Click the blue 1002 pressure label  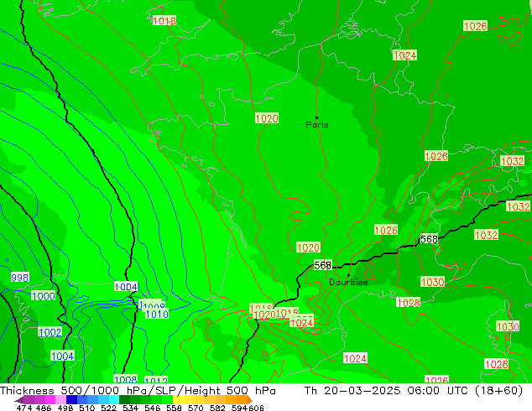click(x=50, y=332)
